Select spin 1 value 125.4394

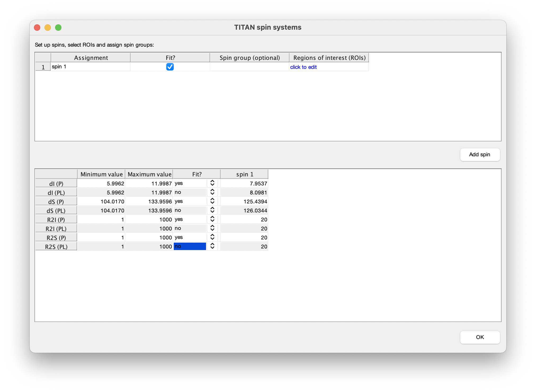coord(244,202)
